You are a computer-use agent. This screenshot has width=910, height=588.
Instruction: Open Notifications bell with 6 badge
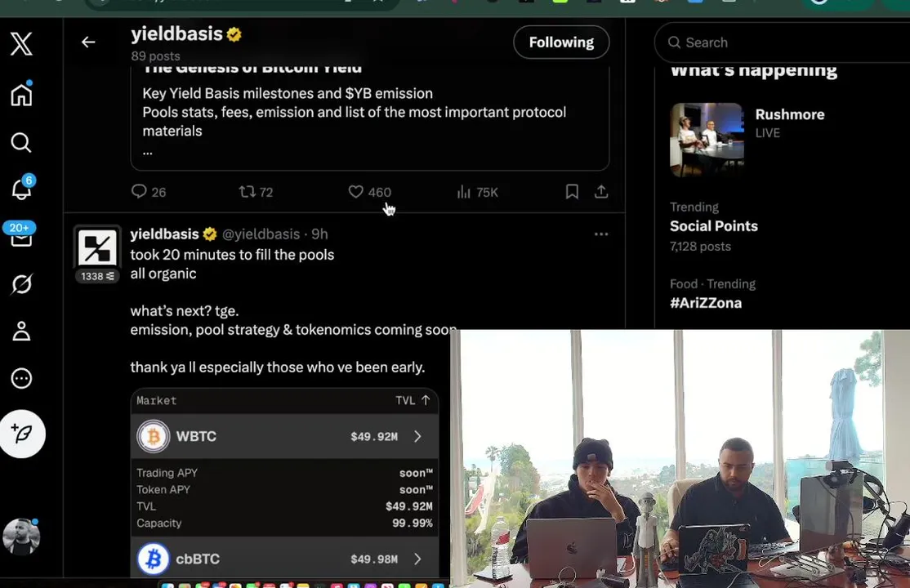22,188
